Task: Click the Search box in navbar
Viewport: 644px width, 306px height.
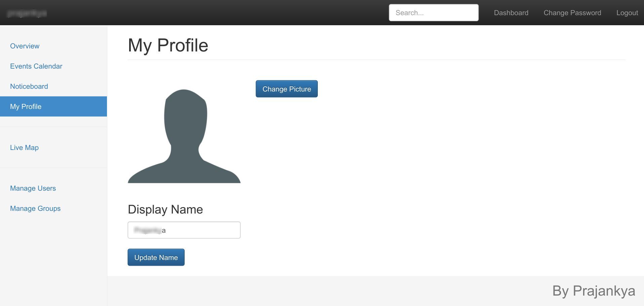Action: coord(434,13)
